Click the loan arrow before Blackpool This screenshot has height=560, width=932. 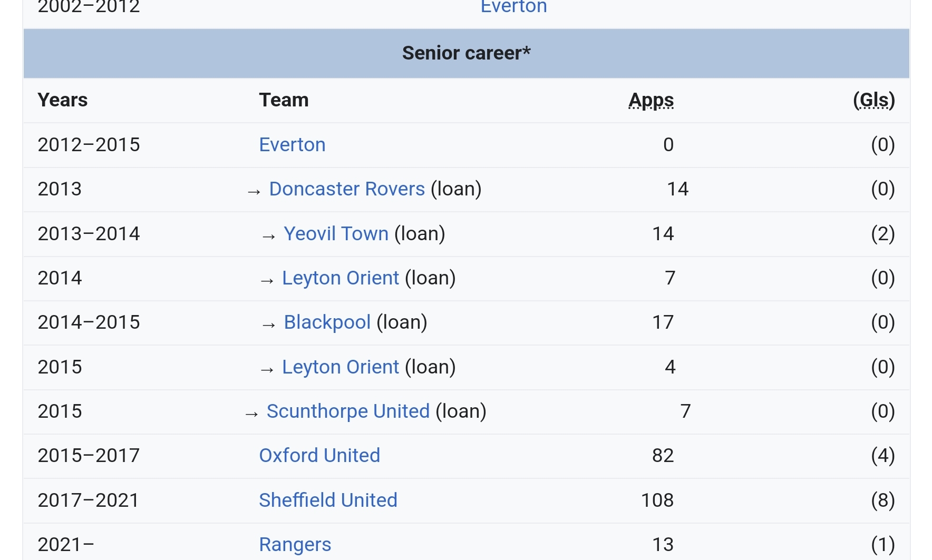click(x=269, y=325)
